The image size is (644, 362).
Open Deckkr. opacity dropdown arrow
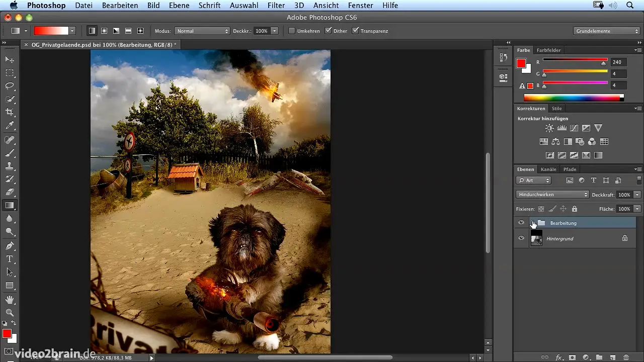(x=274, y=31)
